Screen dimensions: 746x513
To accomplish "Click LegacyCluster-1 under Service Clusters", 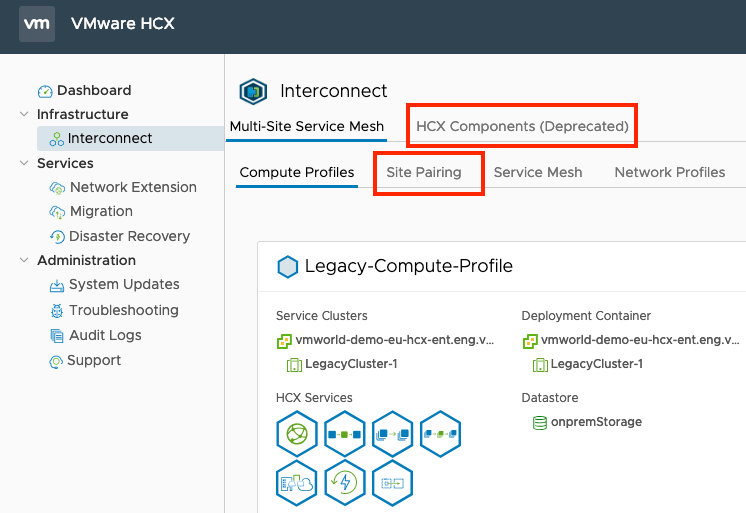I will pos(348,364).
